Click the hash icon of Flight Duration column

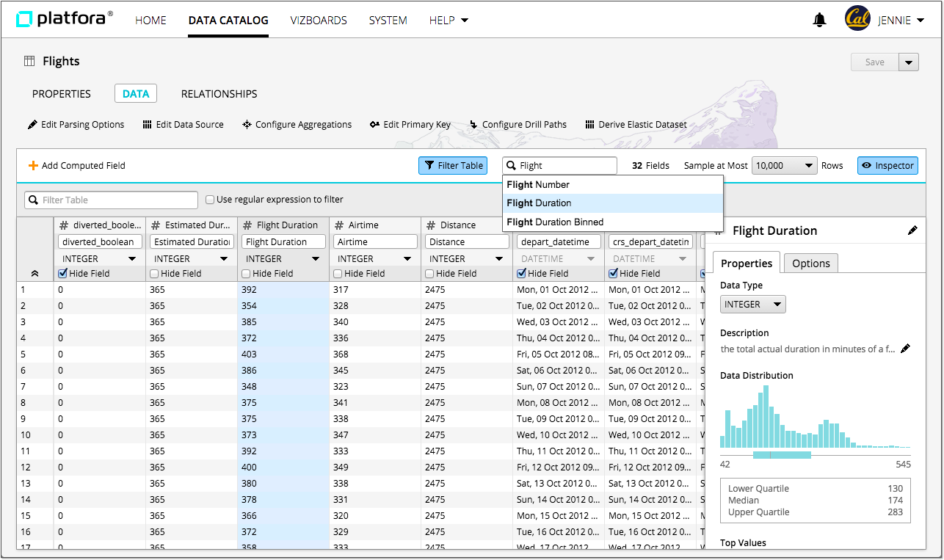(x=247, y=225)
